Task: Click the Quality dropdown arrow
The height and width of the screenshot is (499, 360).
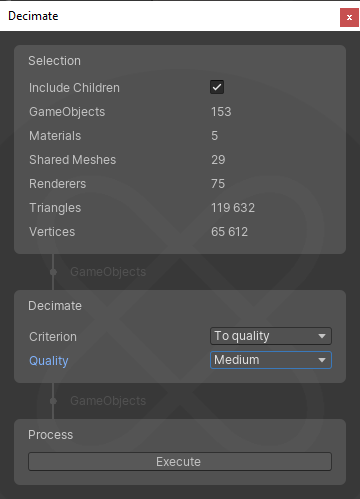Action: pos(322,360)
